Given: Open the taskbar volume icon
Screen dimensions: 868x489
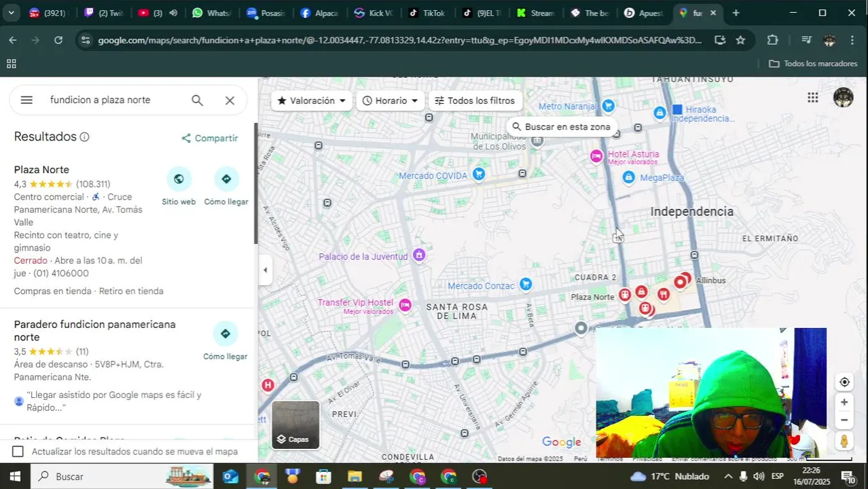Looking at the screenshot, I should point(759,476).
